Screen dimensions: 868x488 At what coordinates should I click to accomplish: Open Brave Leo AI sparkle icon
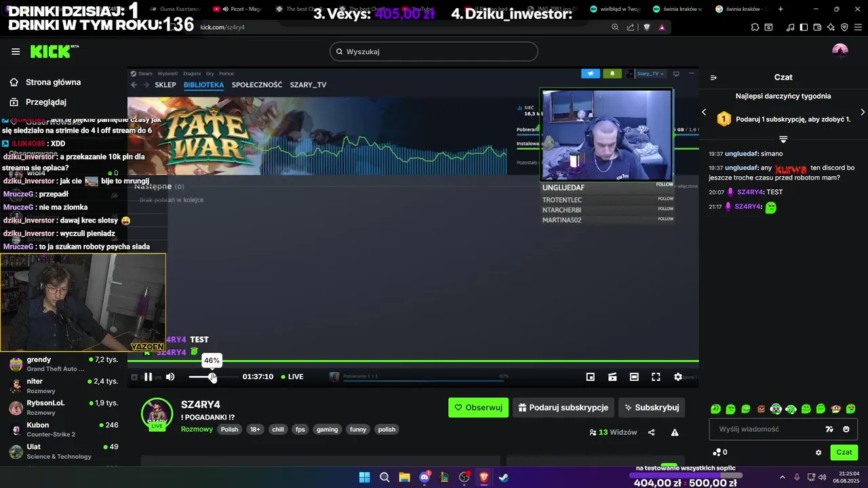tap(831, 27)
